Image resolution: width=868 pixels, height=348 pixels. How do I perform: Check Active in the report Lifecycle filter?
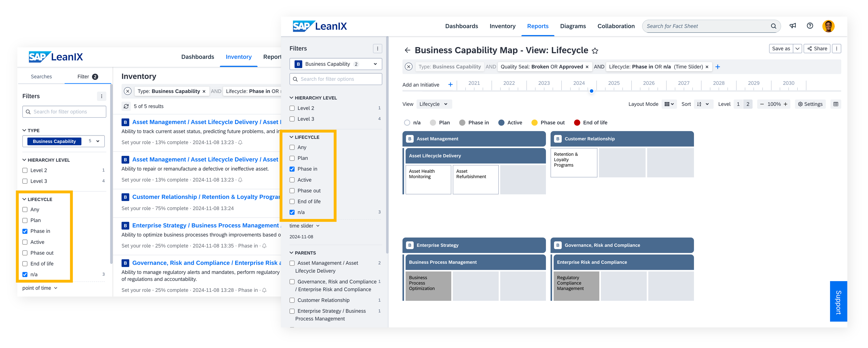tap(292, 180)
